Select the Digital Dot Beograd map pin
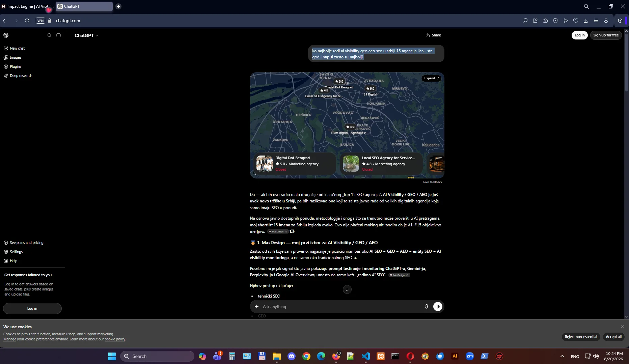 [339, 82]
